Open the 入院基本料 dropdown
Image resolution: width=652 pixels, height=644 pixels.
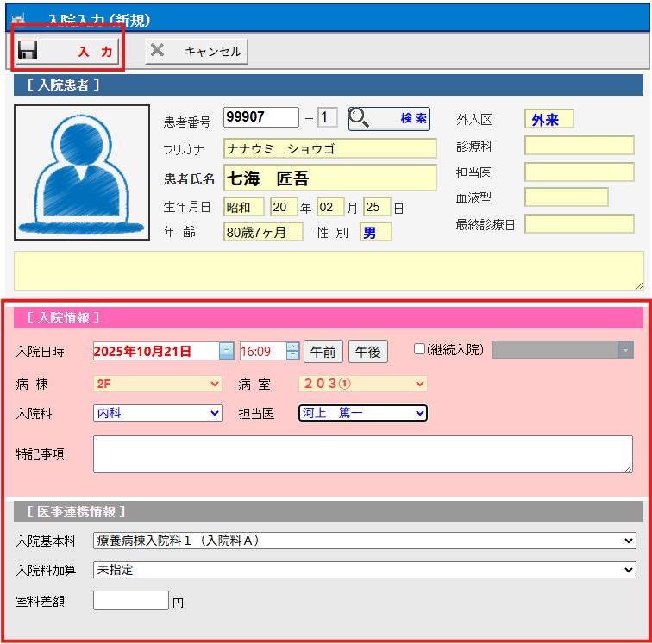tap(364, 541)
